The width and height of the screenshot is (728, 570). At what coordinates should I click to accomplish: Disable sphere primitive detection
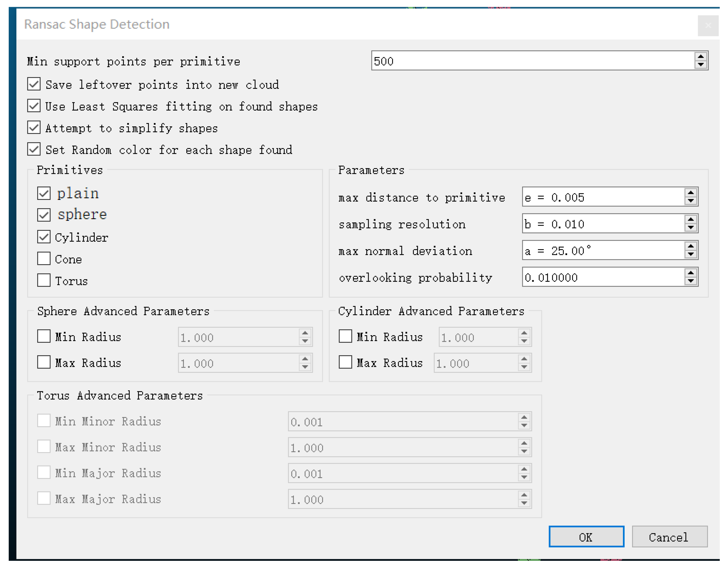click(44, 215)
